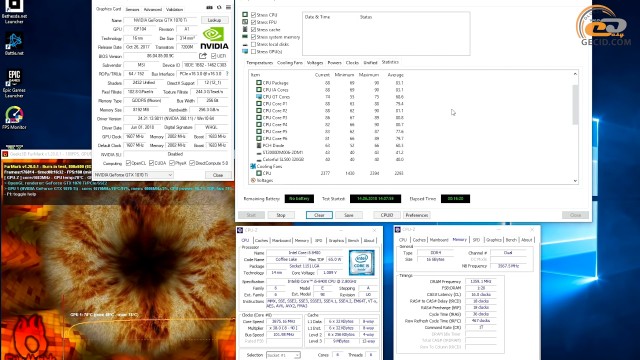This screenshot has height=360, width=640.
Task: Click the disk icon beside Stress local disks
Action: [x=245, y=44]
